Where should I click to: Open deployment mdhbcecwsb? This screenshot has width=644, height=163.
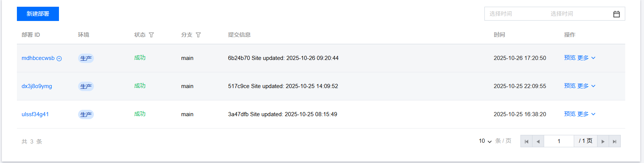[38, 58]
